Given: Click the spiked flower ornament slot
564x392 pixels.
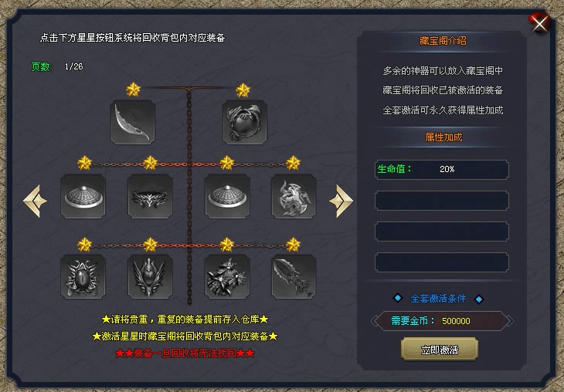Looking at the screenshot, I should point(227,277).
